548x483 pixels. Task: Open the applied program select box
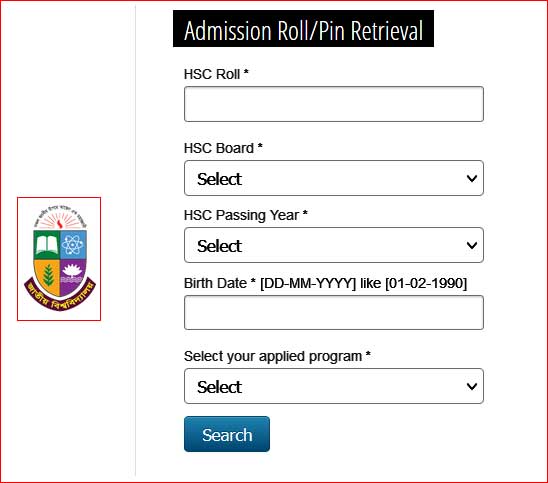coord(334,386)
